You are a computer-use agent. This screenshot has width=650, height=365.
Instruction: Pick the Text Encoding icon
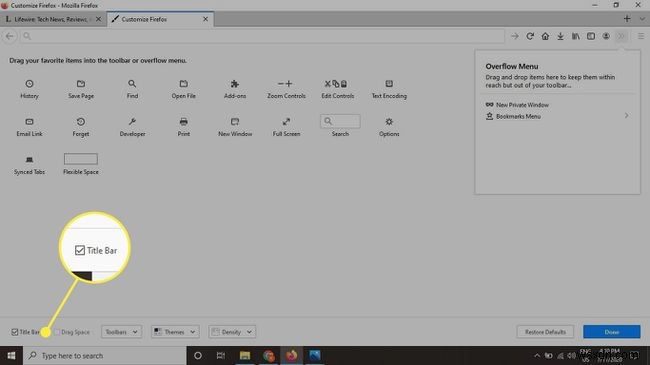[x=389, y=84]
